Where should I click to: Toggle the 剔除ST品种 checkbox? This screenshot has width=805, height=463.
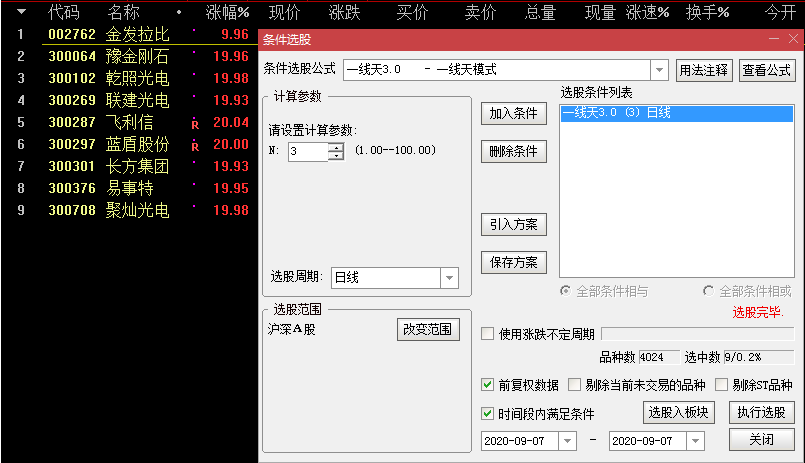(721, 384)
